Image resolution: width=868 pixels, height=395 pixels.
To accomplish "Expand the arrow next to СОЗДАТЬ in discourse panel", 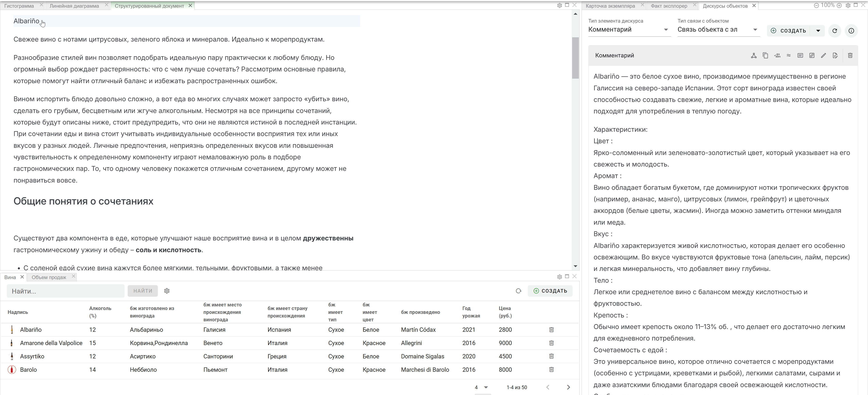I will click(818, 31).
